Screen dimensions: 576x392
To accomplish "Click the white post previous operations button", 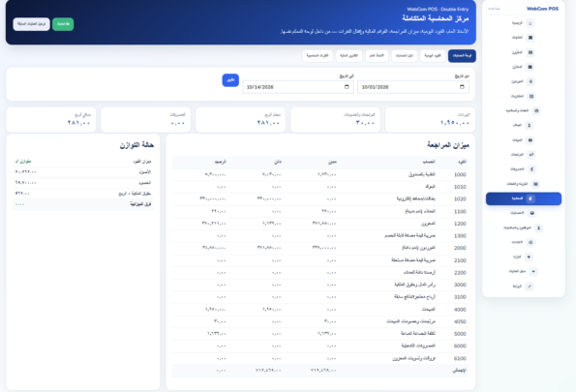I will [31, 24].
